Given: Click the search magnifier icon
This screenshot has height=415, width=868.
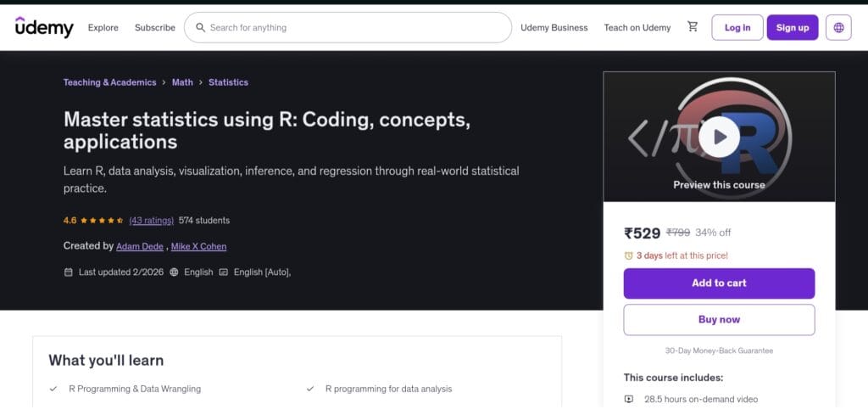Looking at the screenshot, I should pyautogui.click(x=200, y=28).
